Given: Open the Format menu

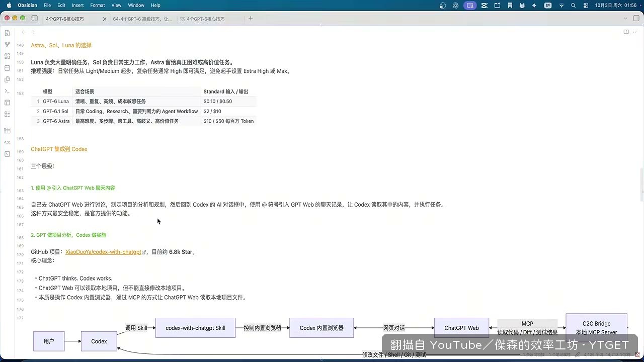Looking at the screenshot, I should [x=98, y=5].
